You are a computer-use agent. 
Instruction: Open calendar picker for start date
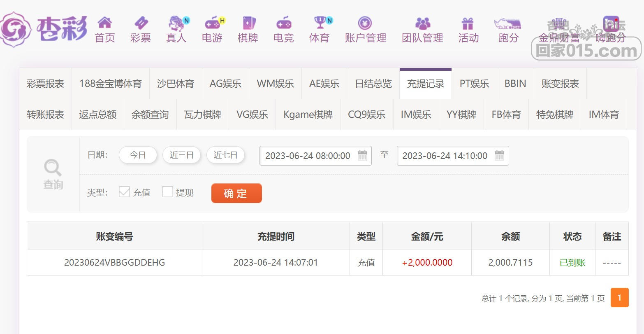[x=362, y=155]
